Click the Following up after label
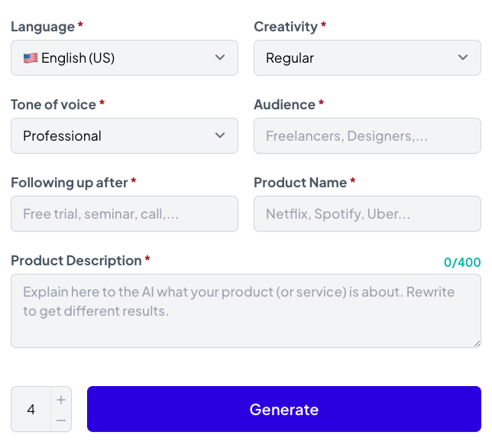 (x=69, y=183)
